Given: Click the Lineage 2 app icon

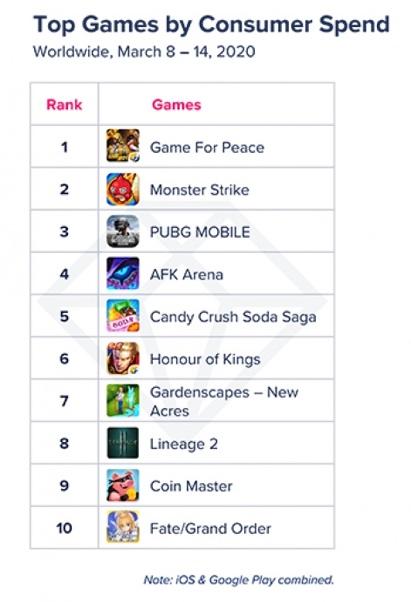Looking at the screenshot, I should coord(123,443).
